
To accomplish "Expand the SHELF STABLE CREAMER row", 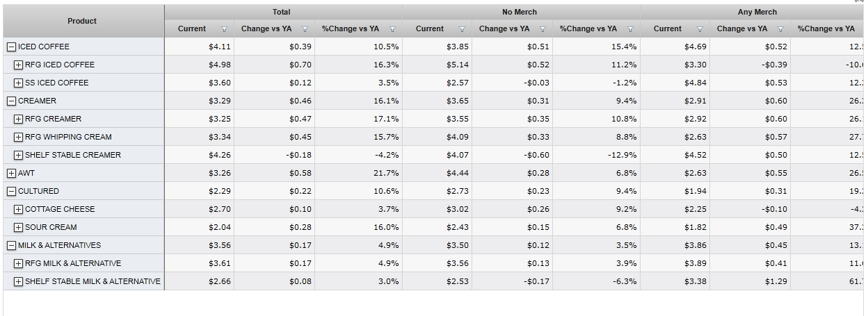I will pyautogui.click(x=18, y=155).
